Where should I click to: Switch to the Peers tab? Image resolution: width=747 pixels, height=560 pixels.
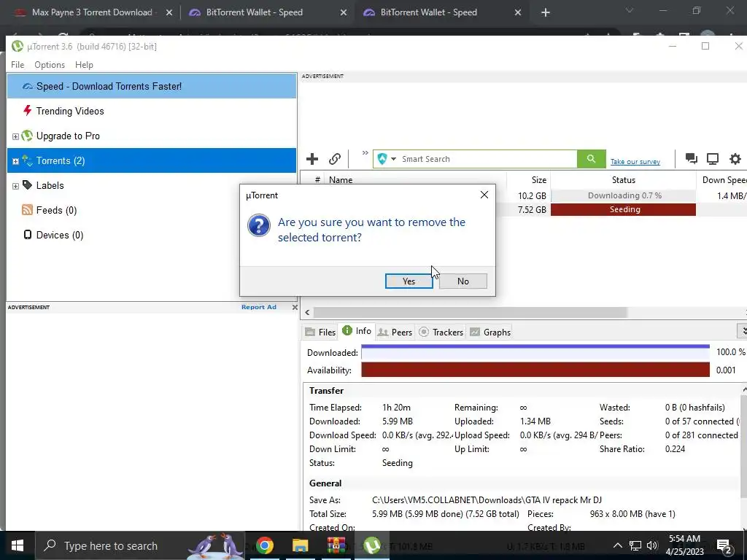[395, 332]
